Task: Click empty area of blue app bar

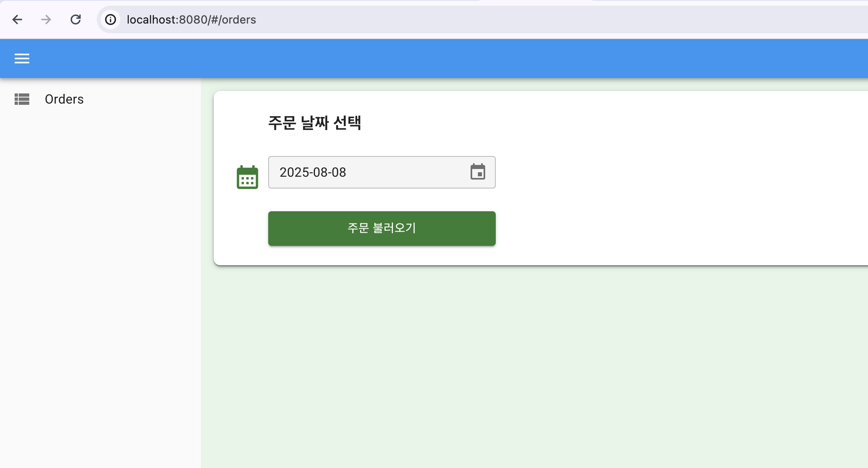Action: tap(447, 59)
